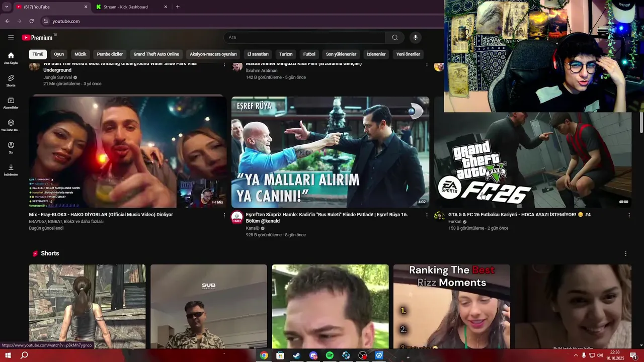644x362 pixels.
Task: Select the Grand Theft Auto Online chip
Action: coord(156,54)
